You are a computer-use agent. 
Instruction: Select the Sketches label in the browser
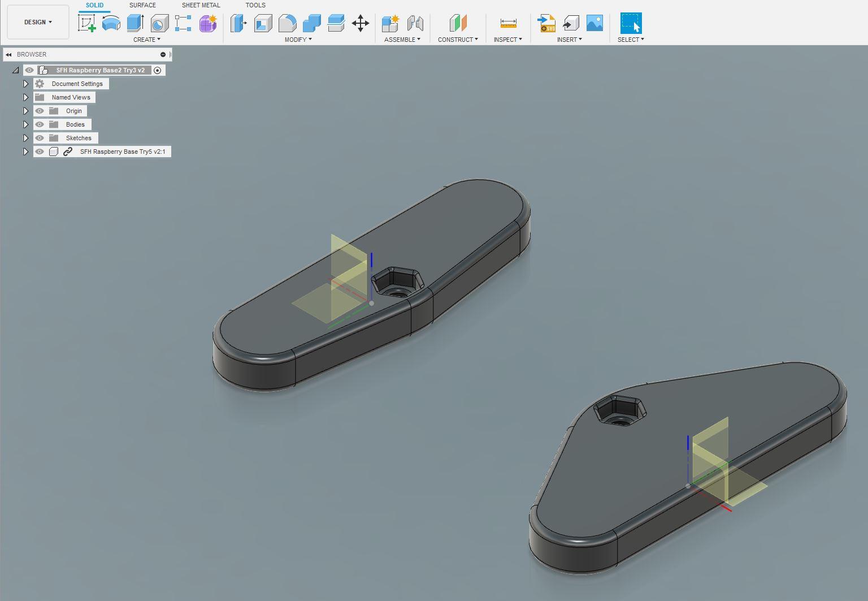[79, 138]
